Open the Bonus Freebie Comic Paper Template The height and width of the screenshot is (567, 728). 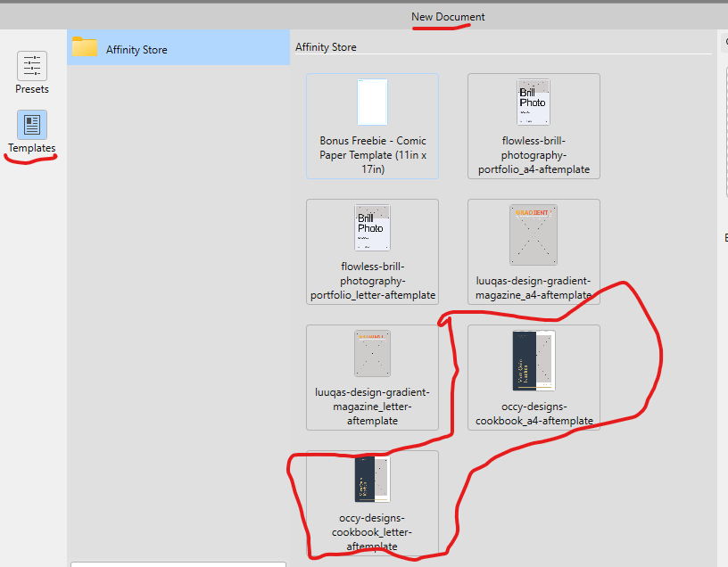372,126
